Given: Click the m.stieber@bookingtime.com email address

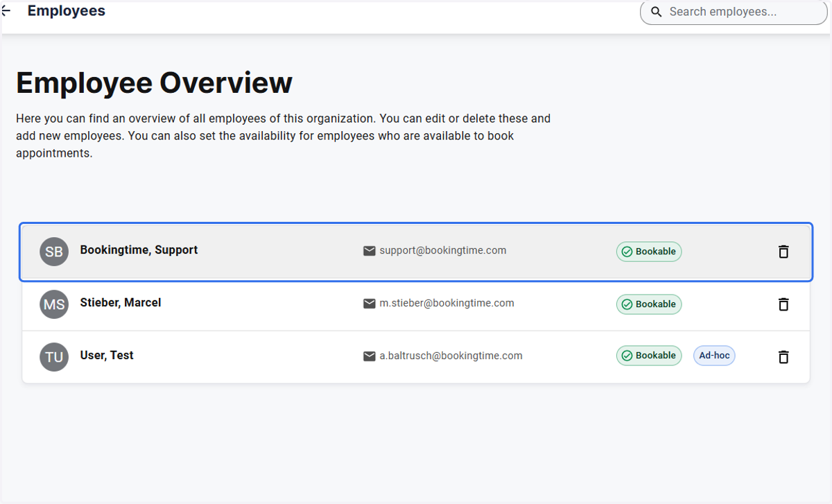Looking at the screenshot, I should coord(447,303).
